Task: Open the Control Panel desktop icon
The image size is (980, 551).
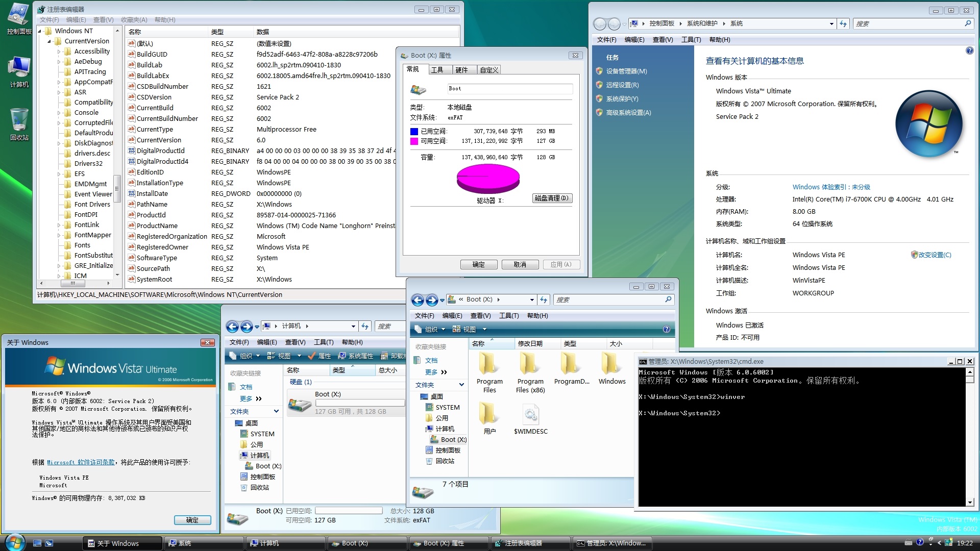Action: click(19, 19)
